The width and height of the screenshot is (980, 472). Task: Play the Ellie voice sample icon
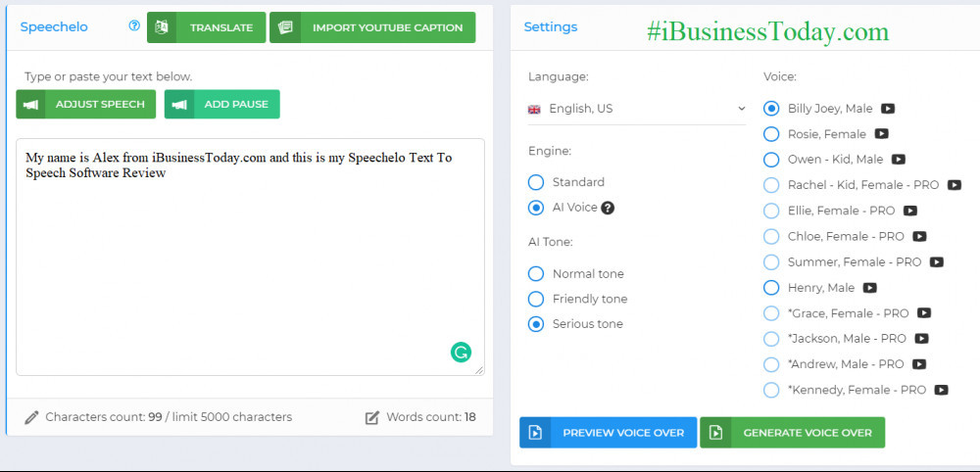pos(910,211)
